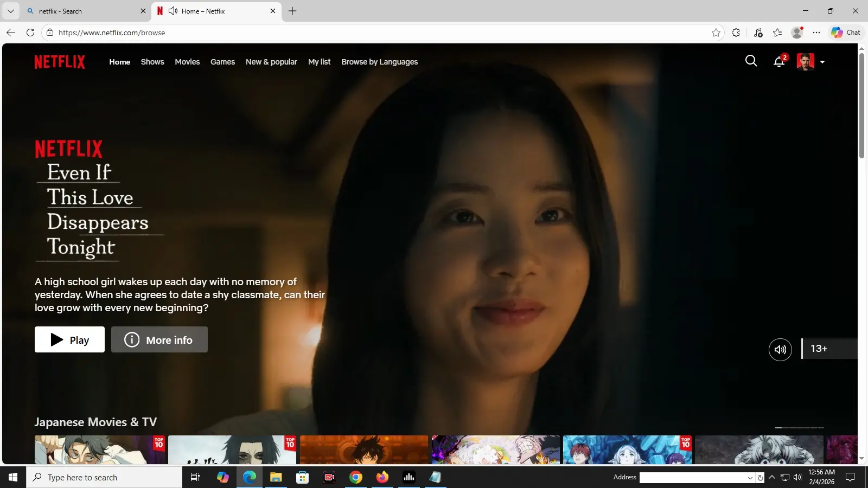Image resolution: width=868 pixels, height=488 pixels.
Task: Expand the profile dropdown arrow
Action: [x=822, y=62]
